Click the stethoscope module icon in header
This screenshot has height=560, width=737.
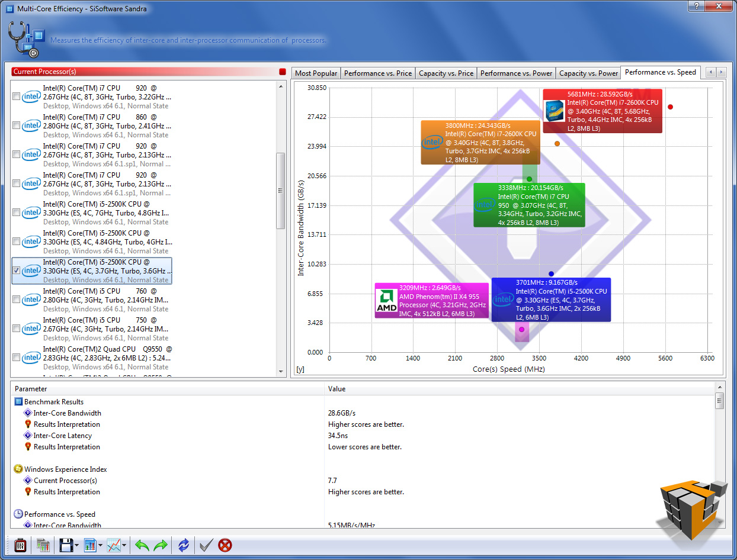click(26, 40)
